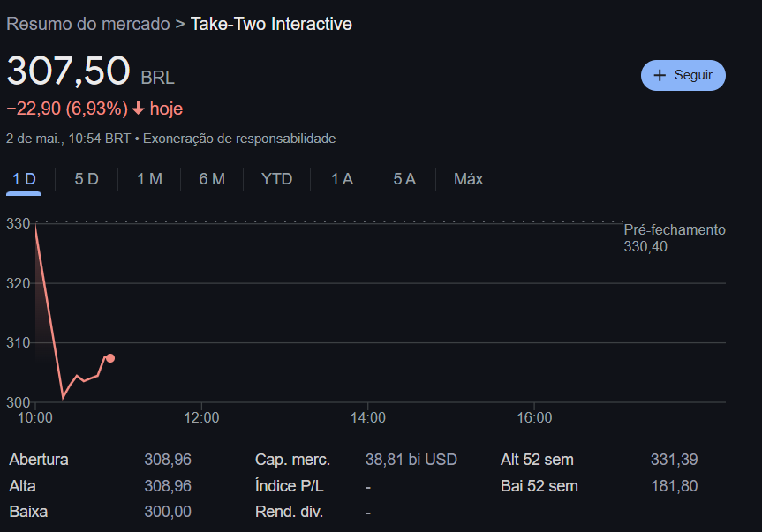Click the Take-Two Interactive title
Image resolution: width=762 pixels, height=532 pixels.
tap(271, 24)
